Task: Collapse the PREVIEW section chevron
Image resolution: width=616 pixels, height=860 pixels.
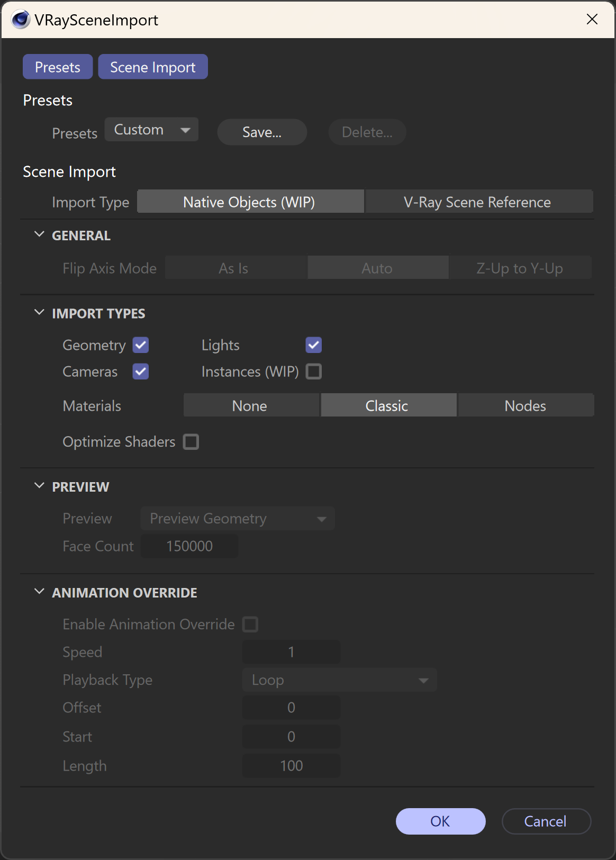Action: pos(39,486)
